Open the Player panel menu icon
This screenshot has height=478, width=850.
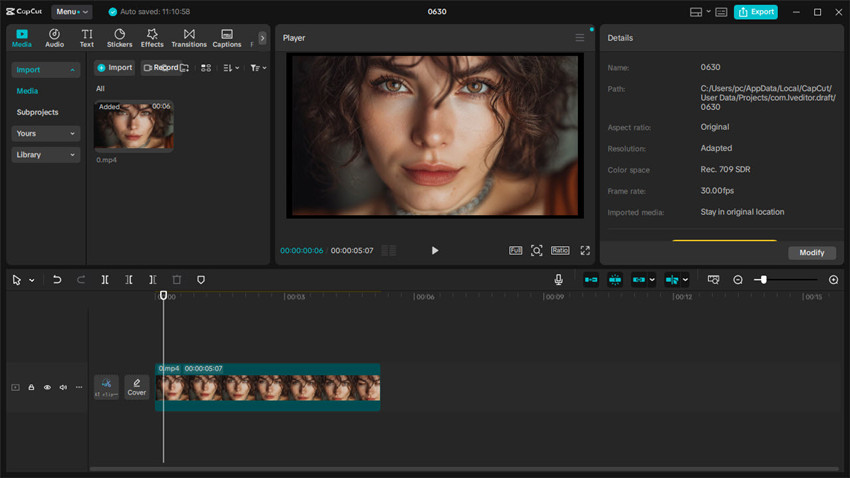pyautogui.click(x=579, y=38)
